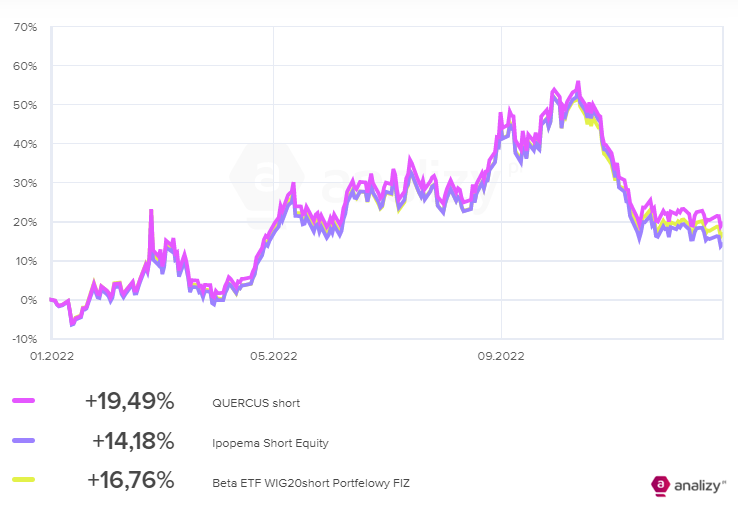
Task: Click the +16,76% return value
Action: [x=130, y=481]
